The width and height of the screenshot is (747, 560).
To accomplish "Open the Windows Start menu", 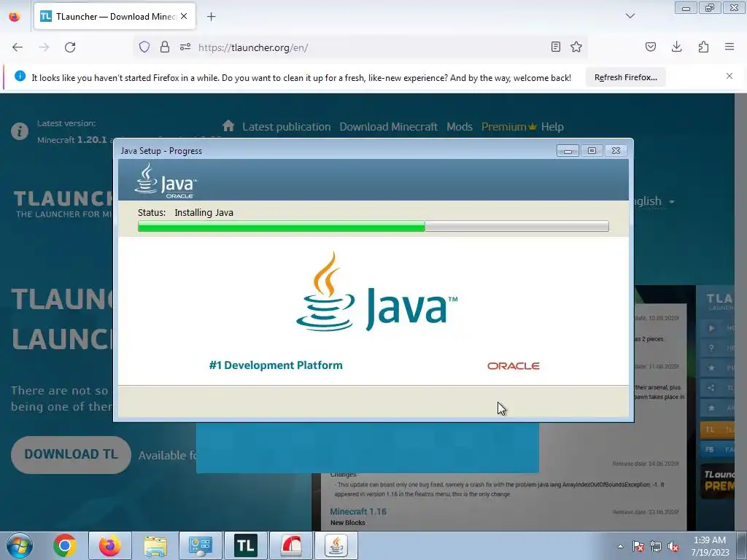I will (x=19, y=545).
